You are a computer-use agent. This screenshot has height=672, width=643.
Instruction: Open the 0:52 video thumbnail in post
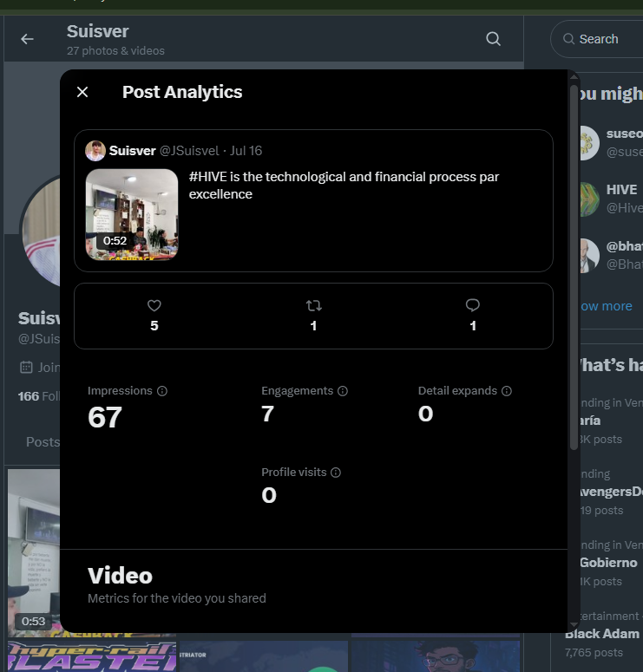pos(132,214)
